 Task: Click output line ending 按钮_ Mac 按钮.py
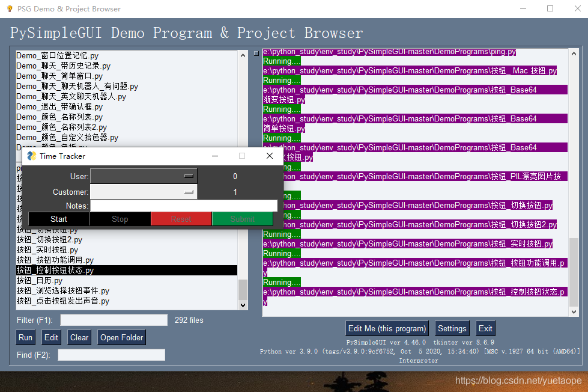[x=410, y=70]
